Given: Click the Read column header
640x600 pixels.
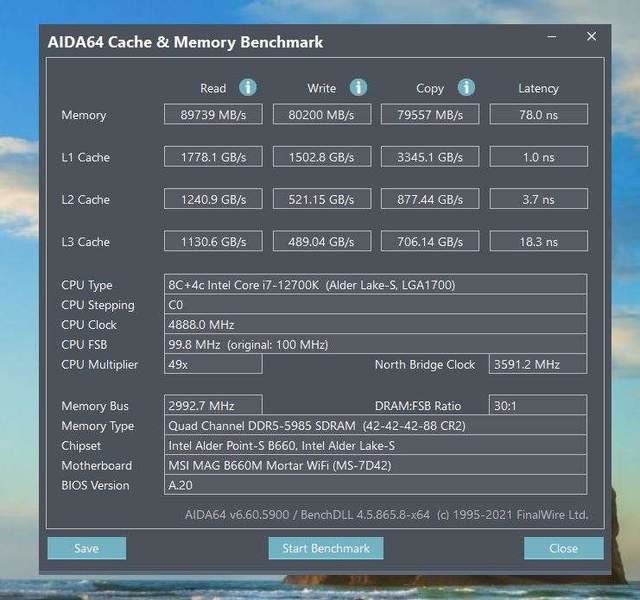Looking at the screenshot, I should pyautogui.click(x=213, y=88).
